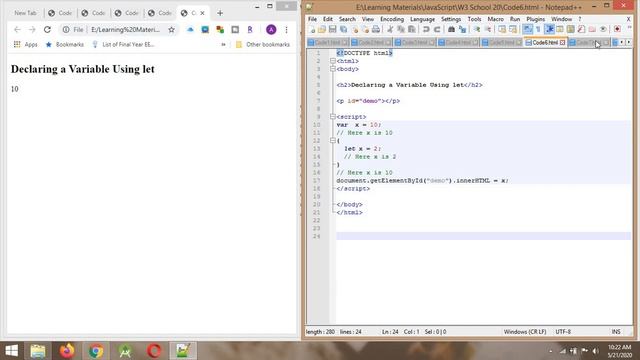Image resolution: width=640 pixels, height=360 pixels.
Task: Open the Chrome profile avatar
Action: point(271,29)
